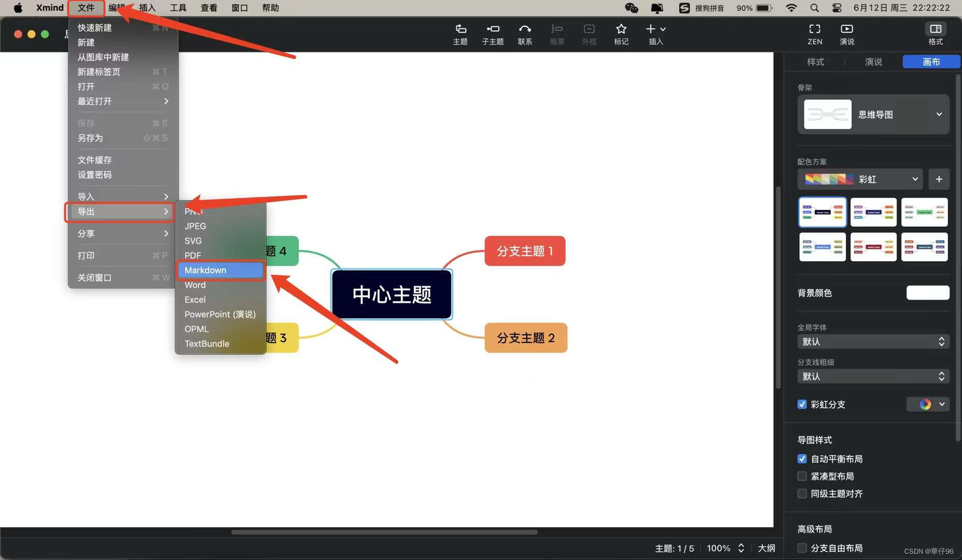Expand the 导入 submenu
The width and height of the screenshot is (962, 560).
click(x=123, y=197)
